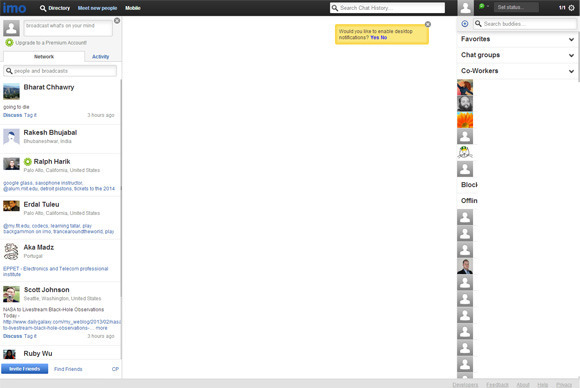Click the Search Chat History field
Viewport: 580px width, 388px height.
point(387,8)
